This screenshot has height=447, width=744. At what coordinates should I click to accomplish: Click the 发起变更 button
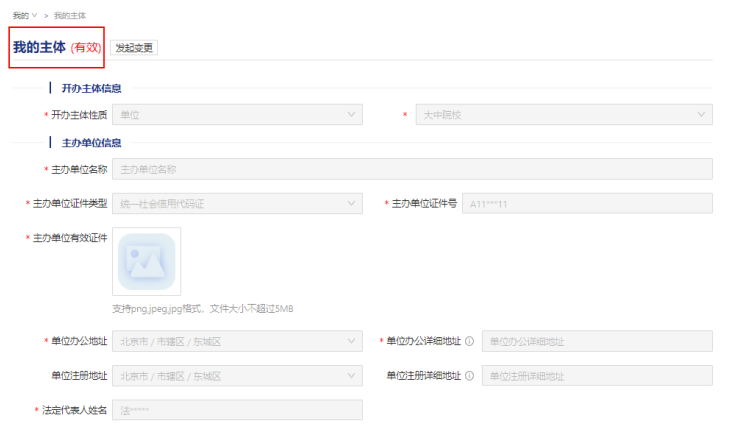pos(135,48)
